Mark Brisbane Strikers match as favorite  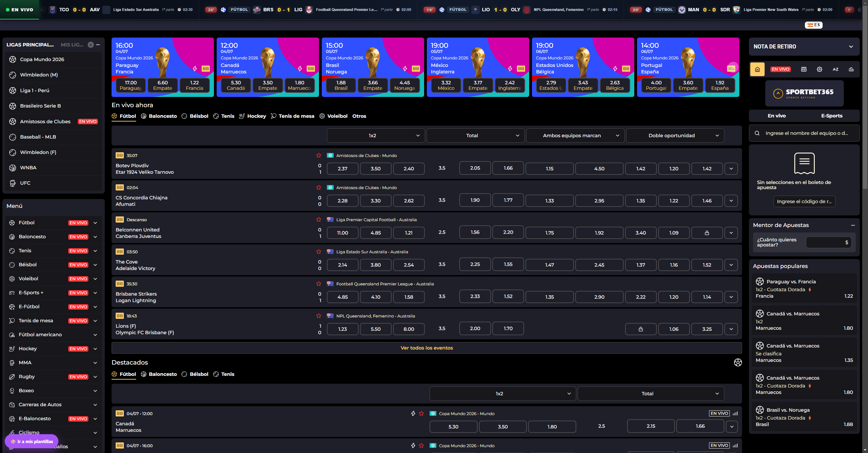click(x=319, y=284)
